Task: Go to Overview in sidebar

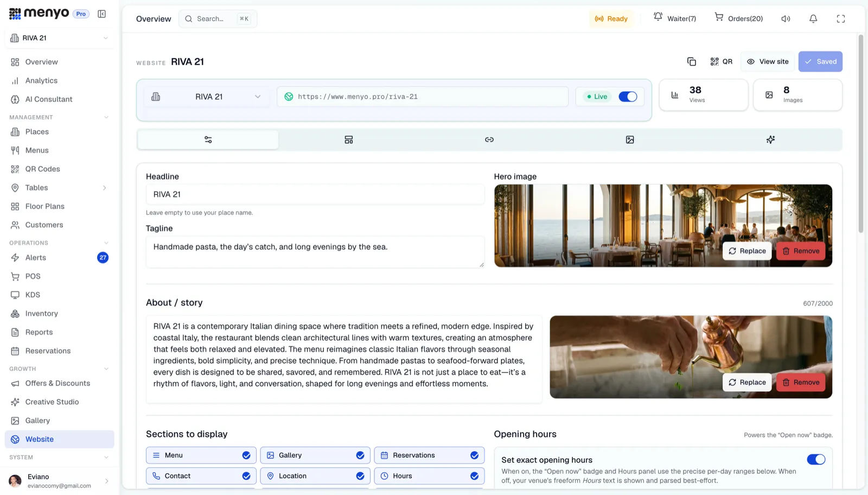Action: (x=60, y=62)
